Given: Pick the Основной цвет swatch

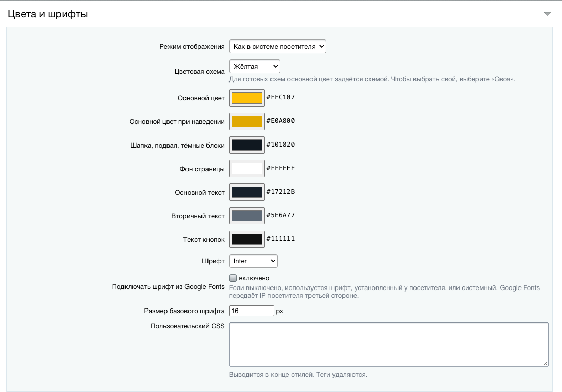Looking at the screenshot, I should 246,98.
